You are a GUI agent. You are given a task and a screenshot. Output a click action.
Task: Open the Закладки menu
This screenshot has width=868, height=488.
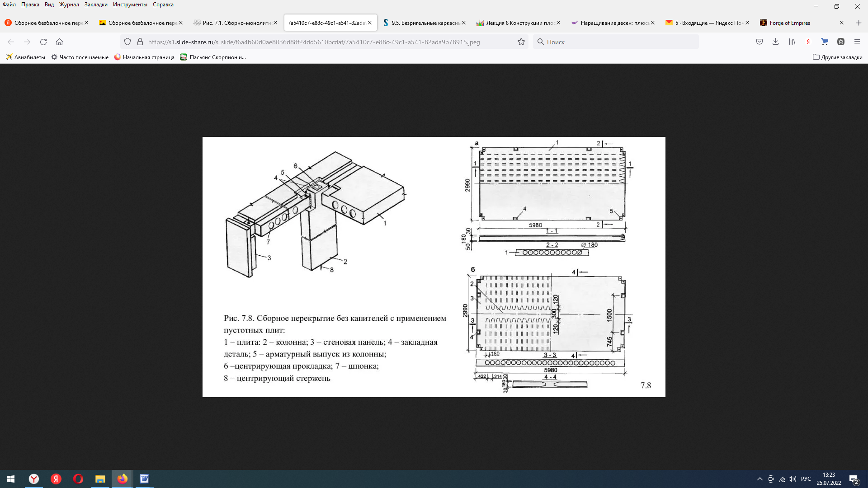(x=96, y=5)
